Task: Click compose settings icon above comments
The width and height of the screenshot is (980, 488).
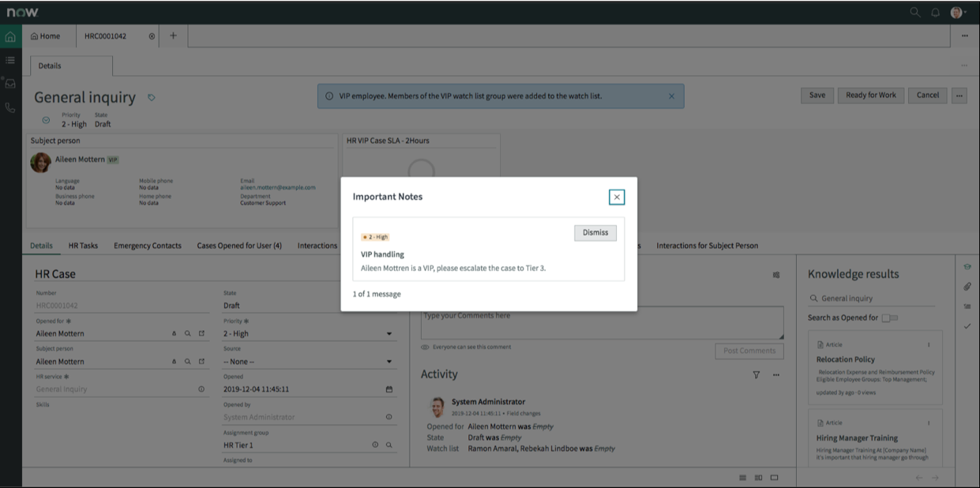Action: coord(776,275)
